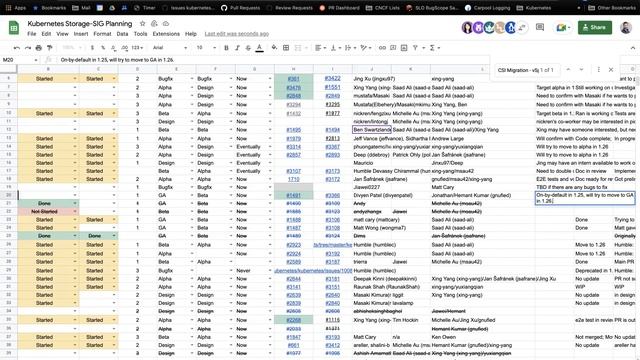Insert a link from the toolbar
Screen dimensions: 640x360
tap(382, 48)
